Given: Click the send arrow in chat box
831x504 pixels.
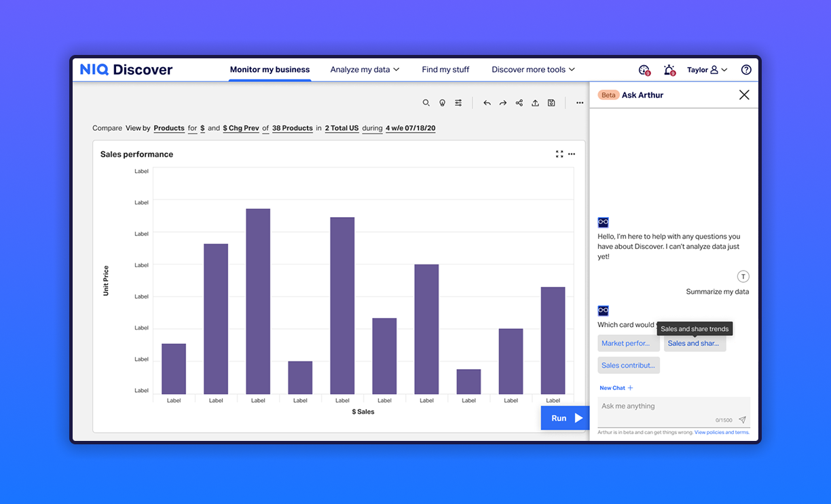Looking at the screenshot, I should coord(742,420).
